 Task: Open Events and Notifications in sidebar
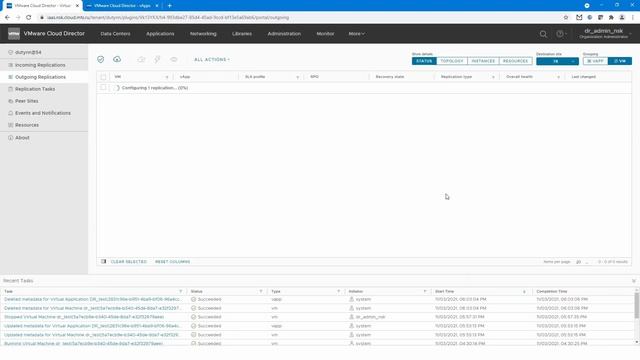click(44, 113)
